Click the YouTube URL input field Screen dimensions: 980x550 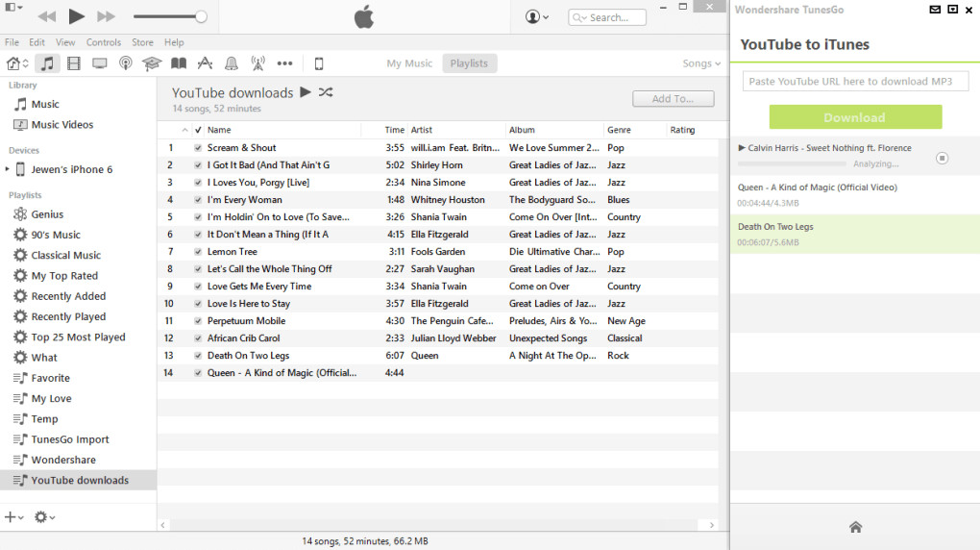[855, 82]
